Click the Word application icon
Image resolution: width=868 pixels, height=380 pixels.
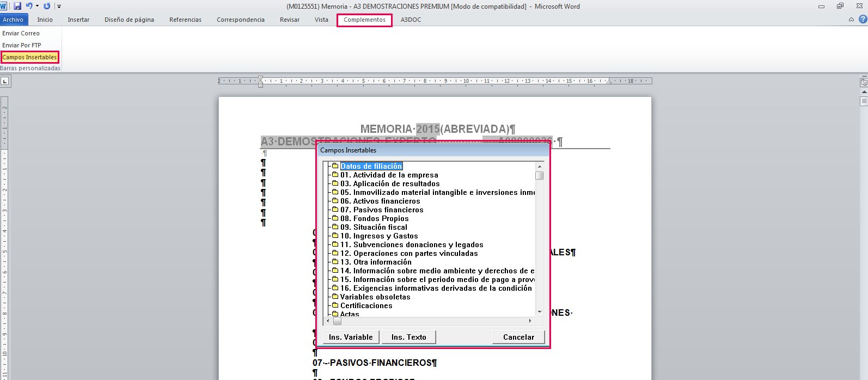click(4, 6)
